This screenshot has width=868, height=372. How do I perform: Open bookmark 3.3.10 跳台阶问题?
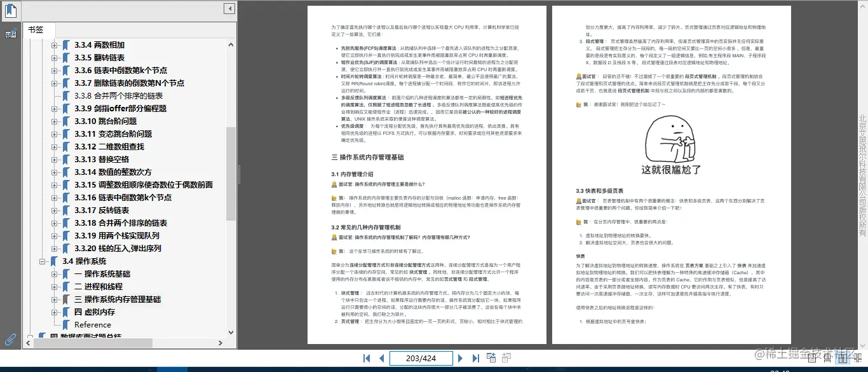click(105, 121)
